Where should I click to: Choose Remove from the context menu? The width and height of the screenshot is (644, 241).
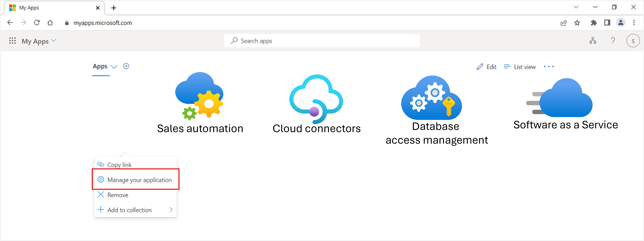(135, 195)
